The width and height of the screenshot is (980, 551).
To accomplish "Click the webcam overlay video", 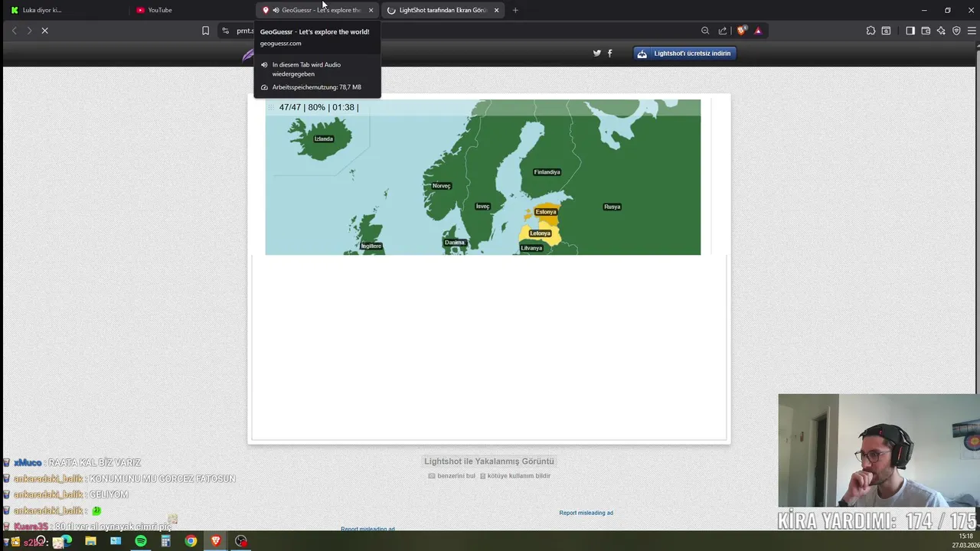I will click(x=879, y=451).
